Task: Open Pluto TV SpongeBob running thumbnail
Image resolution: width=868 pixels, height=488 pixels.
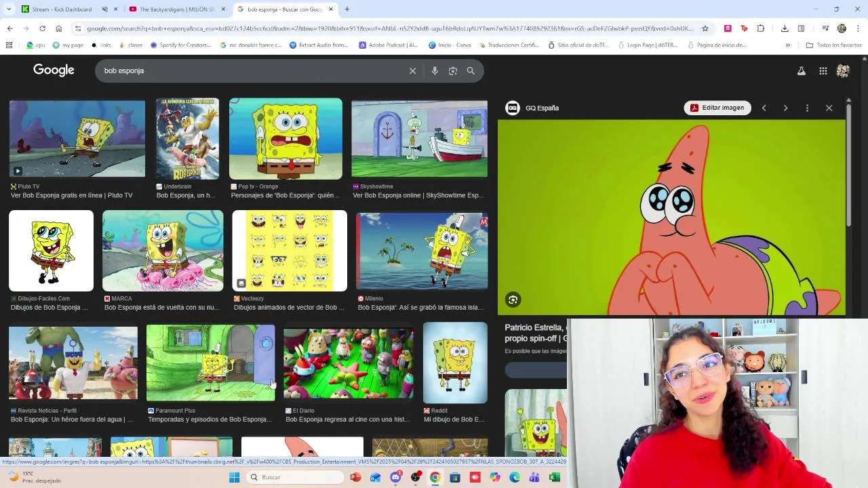Action: 77,138
